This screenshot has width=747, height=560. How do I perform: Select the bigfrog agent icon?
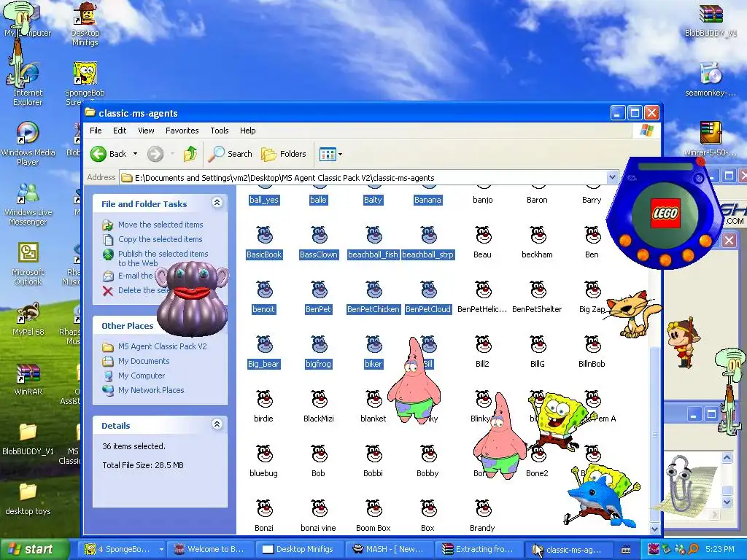point(319,345)
